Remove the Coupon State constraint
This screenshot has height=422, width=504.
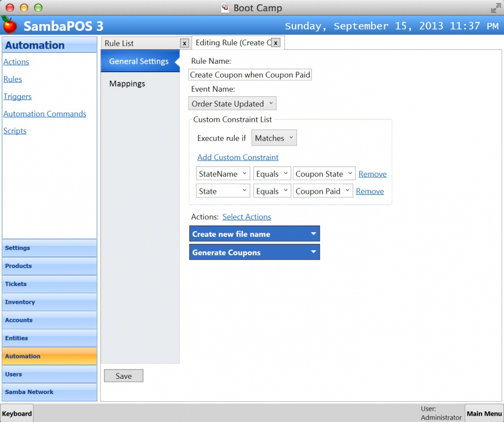[372, 174]
